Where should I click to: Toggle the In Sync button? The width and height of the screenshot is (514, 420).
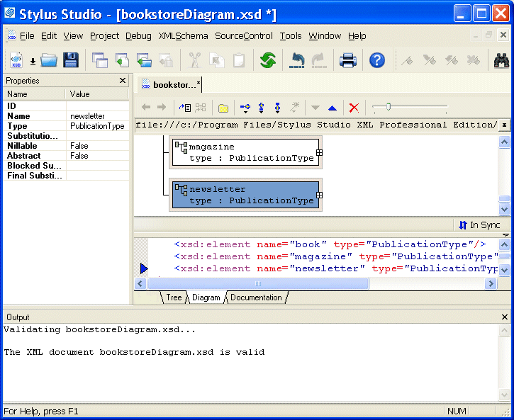click(479, 225)
